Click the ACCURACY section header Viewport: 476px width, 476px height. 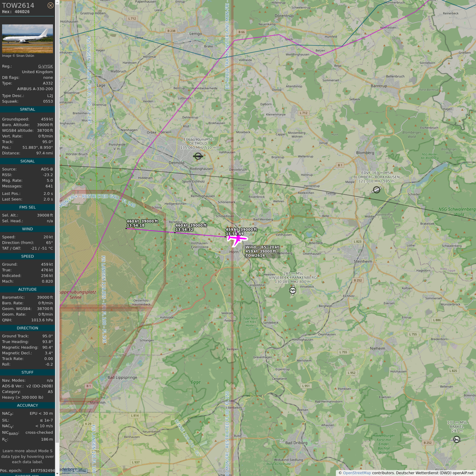(x=27, y=405)
